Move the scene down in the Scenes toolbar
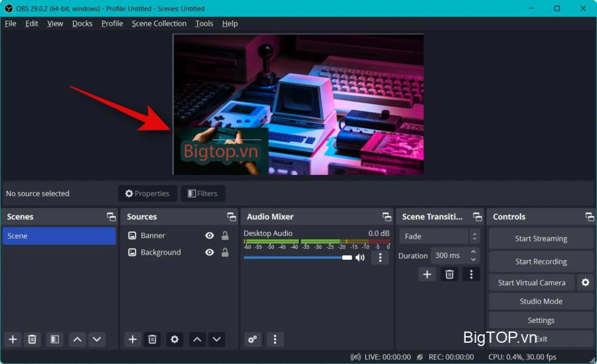Viewport: 597px width, 364px height. coord(97,339)
